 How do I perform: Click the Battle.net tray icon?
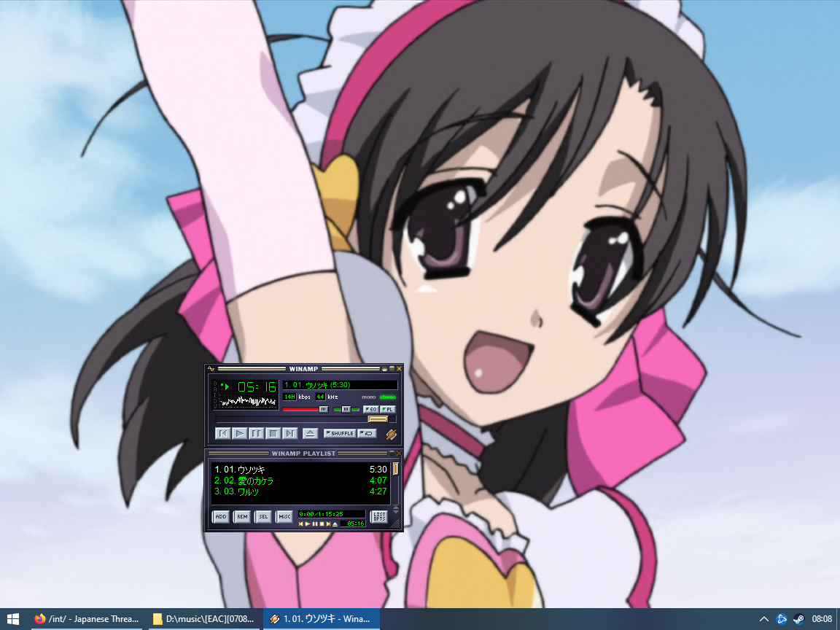tap(782, 619)
